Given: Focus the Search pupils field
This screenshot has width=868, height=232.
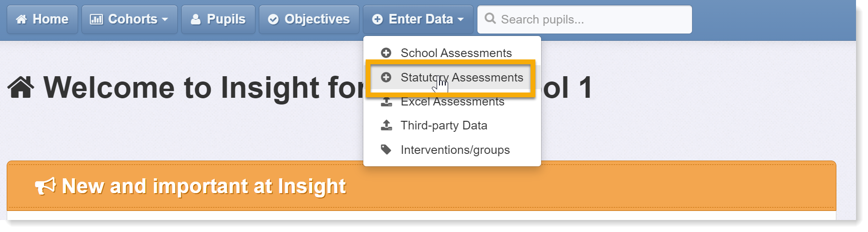Looking at the screenshot, I should point(585,19).
